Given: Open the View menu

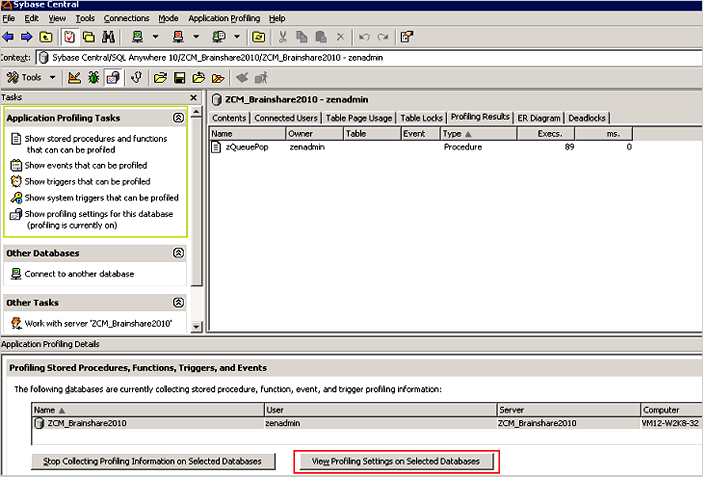Looking at the screenshot, I should (57, 18).
